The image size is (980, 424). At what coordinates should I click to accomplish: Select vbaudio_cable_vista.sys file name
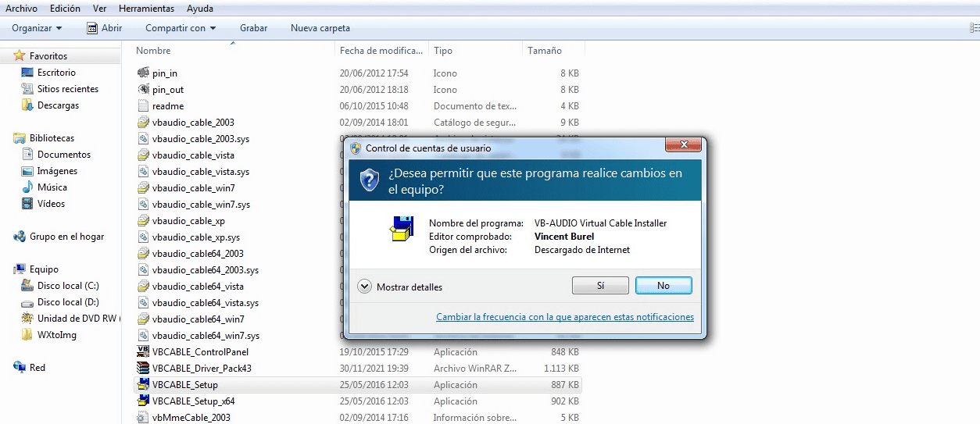201,171
